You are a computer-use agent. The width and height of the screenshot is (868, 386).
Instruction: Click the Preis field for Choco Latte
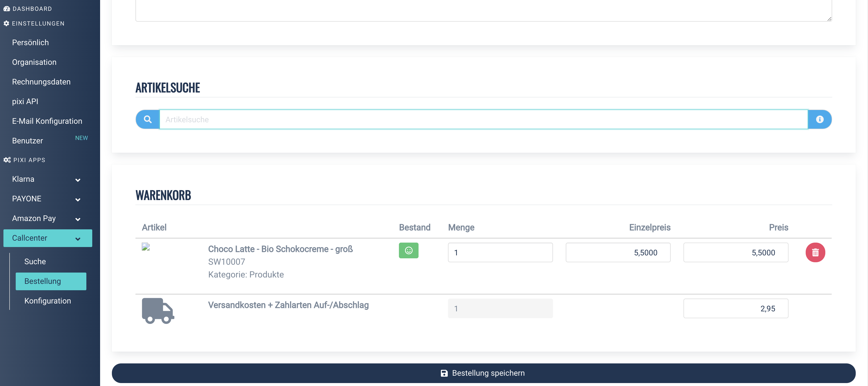coord(736,252)
